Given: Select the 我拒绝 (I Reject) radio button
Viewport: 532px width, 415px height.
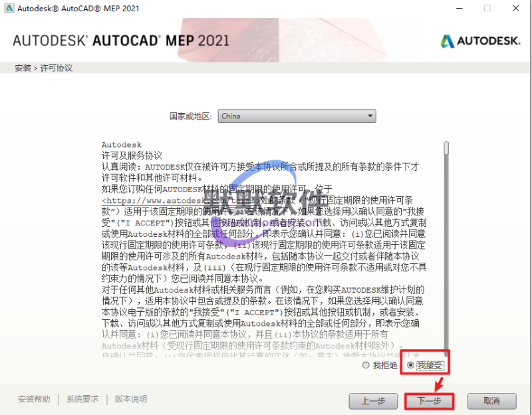Looking at the screenshot, I should 365,365.
